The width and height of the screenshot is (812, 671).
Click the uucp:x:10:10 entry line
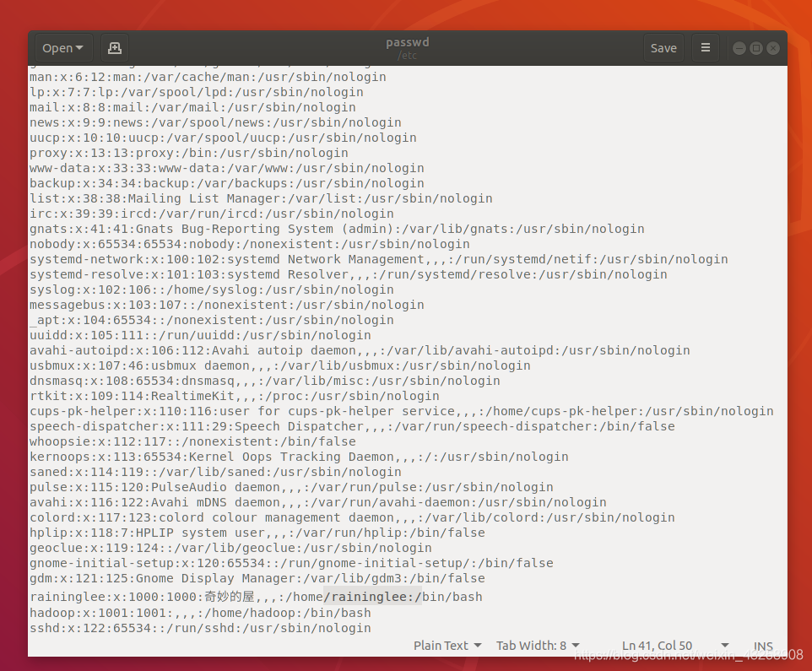coord(223,138)
